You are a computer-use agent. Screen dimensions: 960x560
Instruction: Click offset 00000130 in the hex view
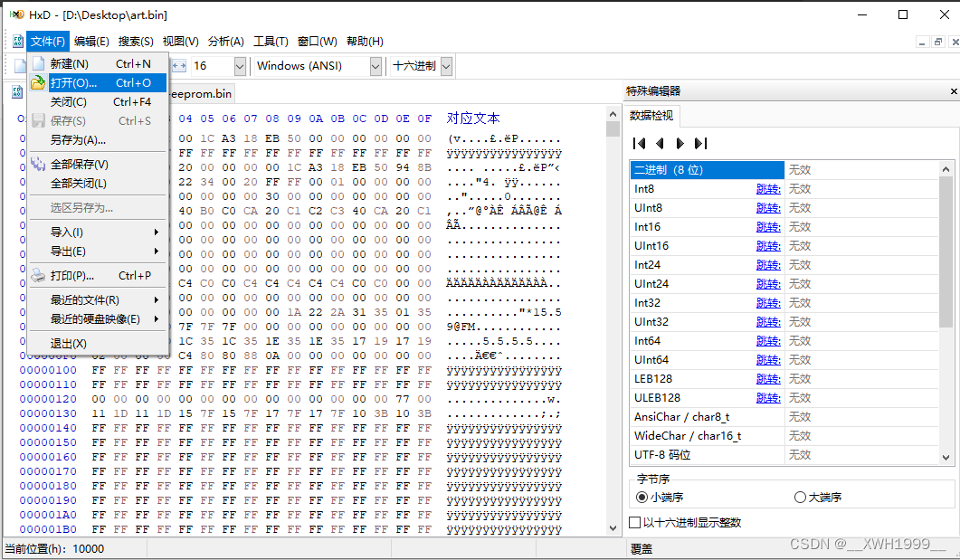point(48,413)
